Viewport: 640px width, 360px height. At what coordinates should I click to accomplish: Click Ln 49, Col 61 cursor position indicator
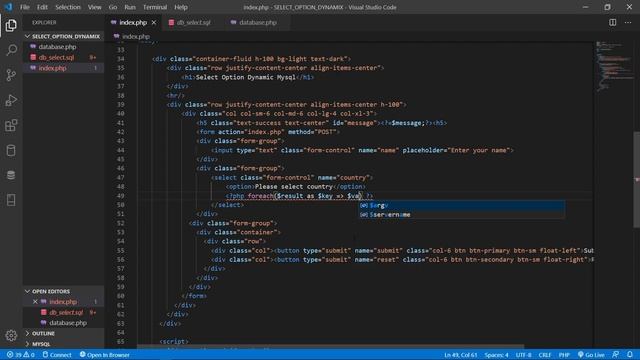[460, 355]
